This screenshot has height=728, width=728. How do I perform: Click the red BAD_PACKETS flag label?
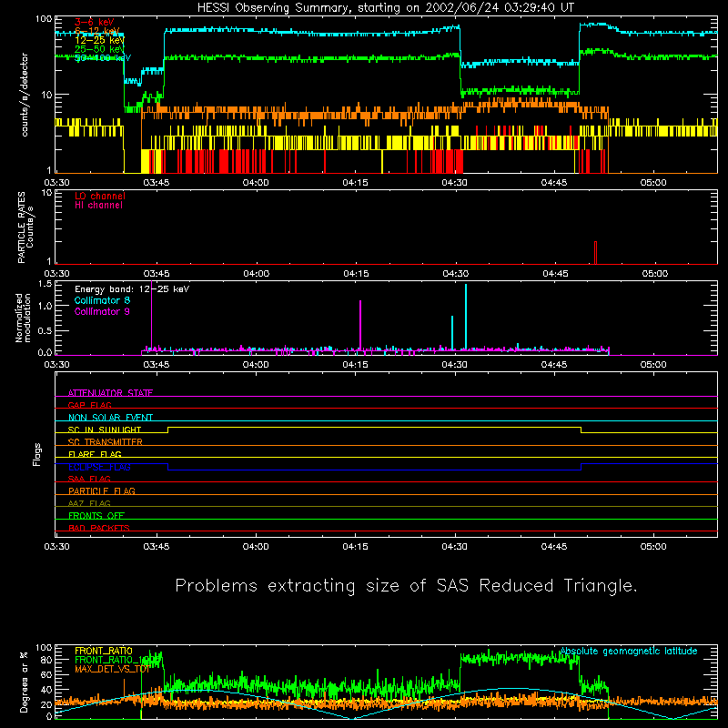click(x=99, y=528)
